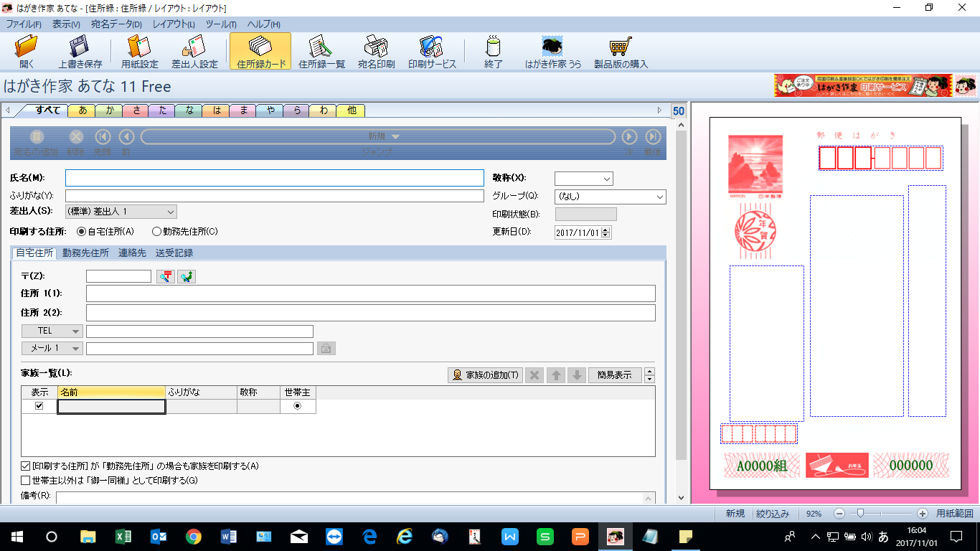
Task: Open 用紙設定 paper settings
Action: point(139,52)
